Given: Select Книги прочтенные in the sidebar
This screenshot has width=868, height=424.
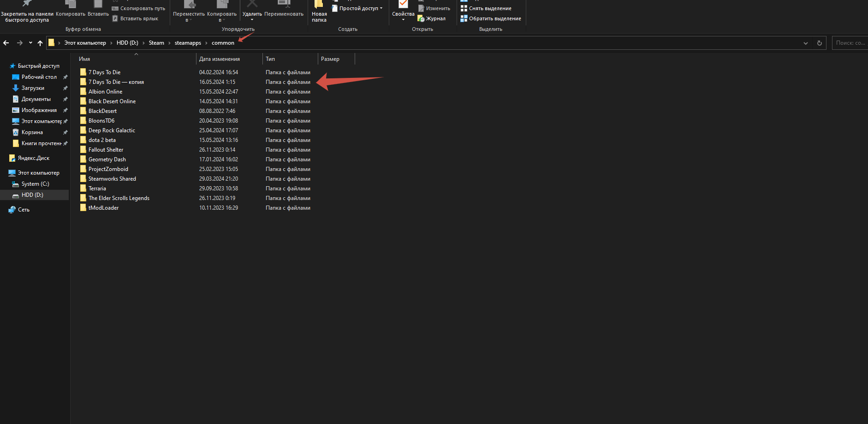Looking at the screenshot, I should pyautogui.click(x=42, y=143).
